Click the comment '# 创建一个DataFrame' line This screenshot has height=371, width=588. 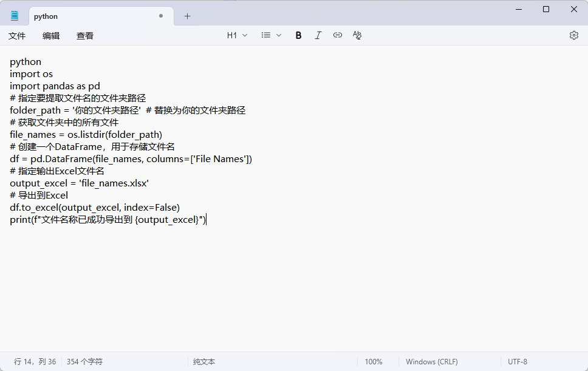point(92,146)
